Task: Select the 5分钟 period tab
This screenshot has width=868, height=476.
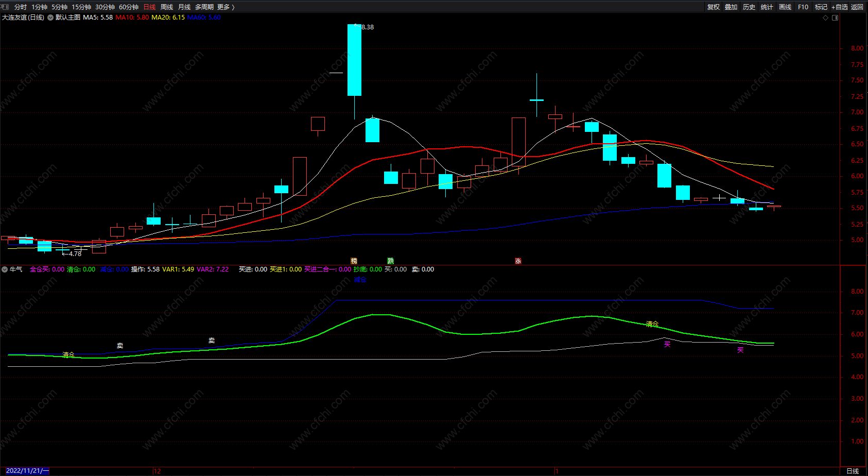Action: [x=60, y=7]
